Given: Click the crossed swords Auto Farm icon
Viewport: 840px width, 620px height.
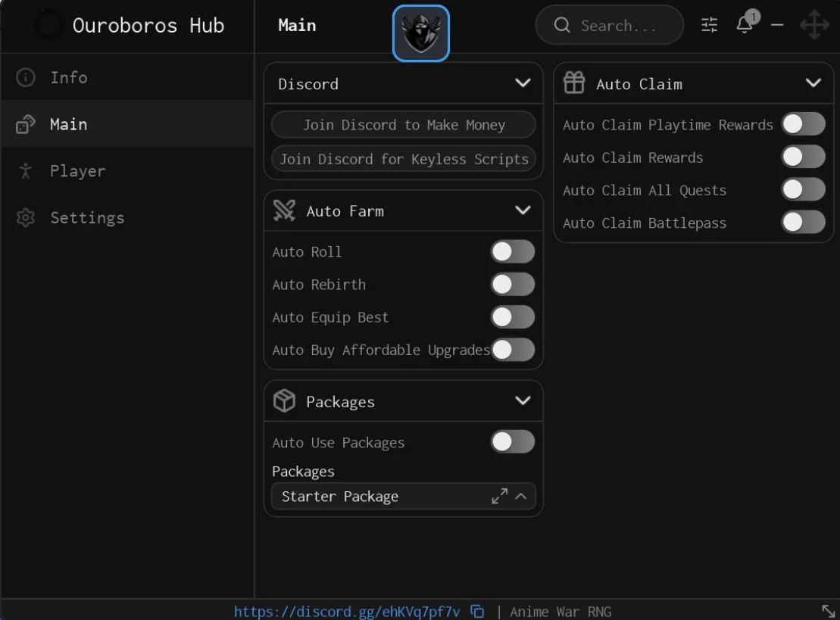Looking at the screenshot, I should [x=284, y=210].
